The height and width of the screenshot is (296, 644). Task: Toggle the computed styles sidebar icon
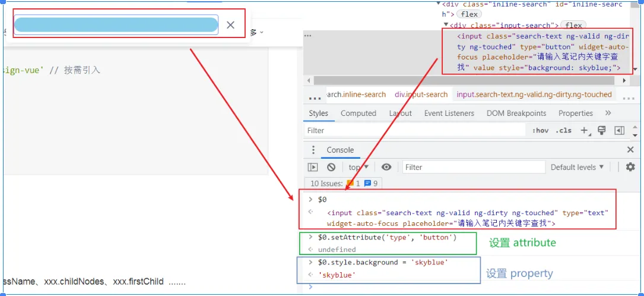pyautogui.click(x=620, y=130)
